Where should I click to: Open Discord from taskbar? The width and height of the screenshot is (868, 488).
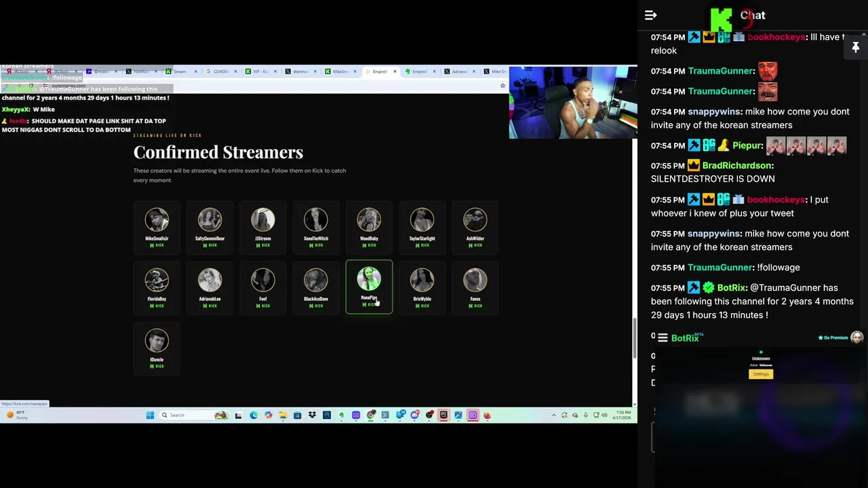(415, 415)
